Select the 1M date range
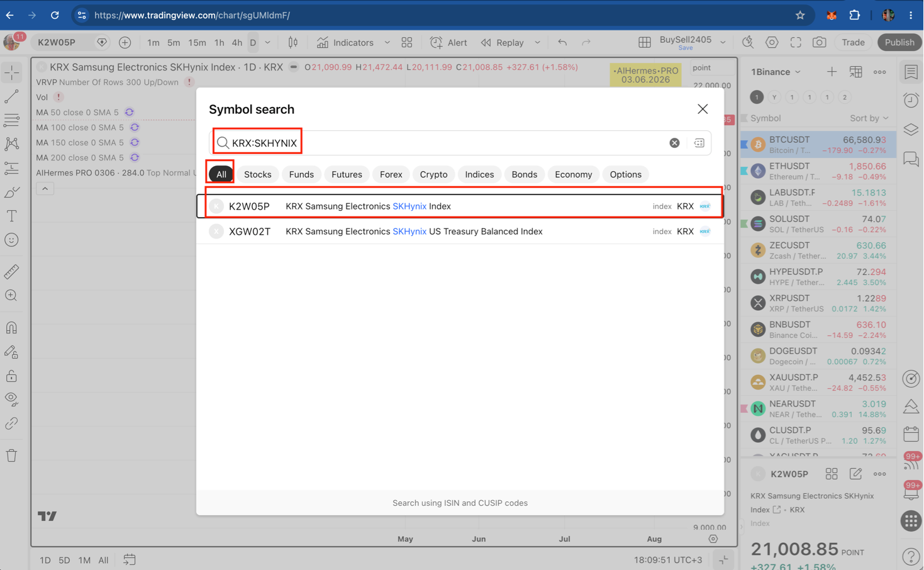The width and height of the screenshot is (924, 570). [84, 560]
